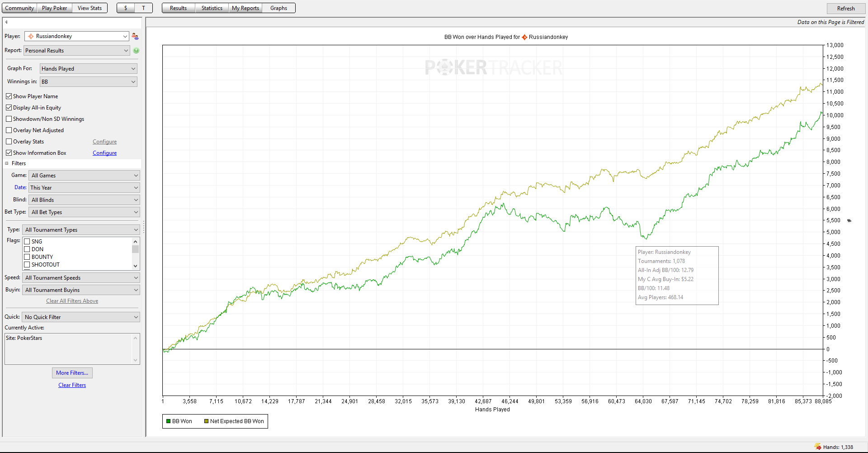The height and width of the screenshot is (453, 868).
Task: Click Configure link for Show Information Box
Action: point(105,153)
